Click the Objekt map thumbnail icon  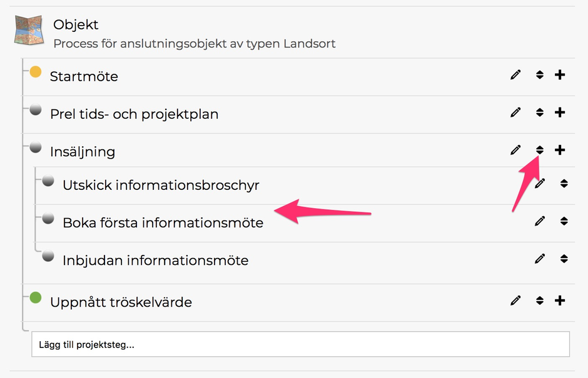[29, 31]
